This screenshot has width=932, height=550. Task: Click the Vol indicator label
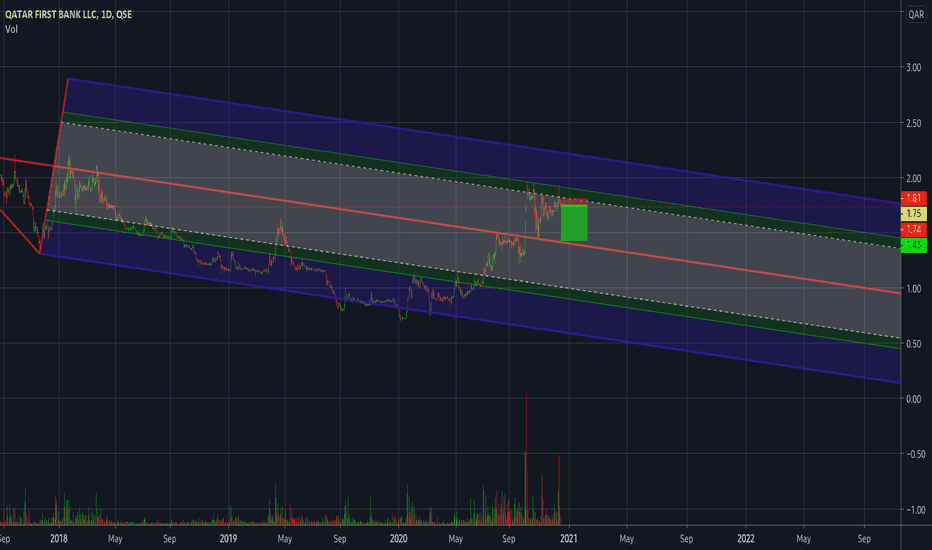[11, 29]
